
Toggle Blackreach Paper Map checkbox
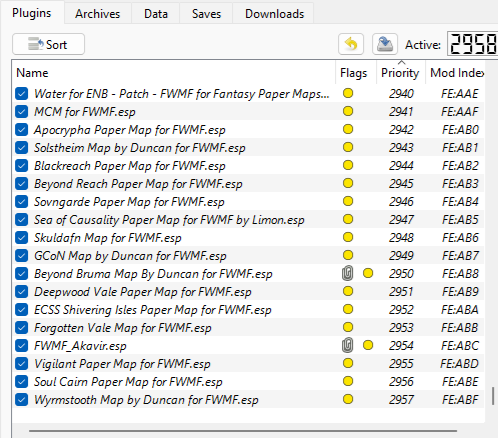click(22, 166)
